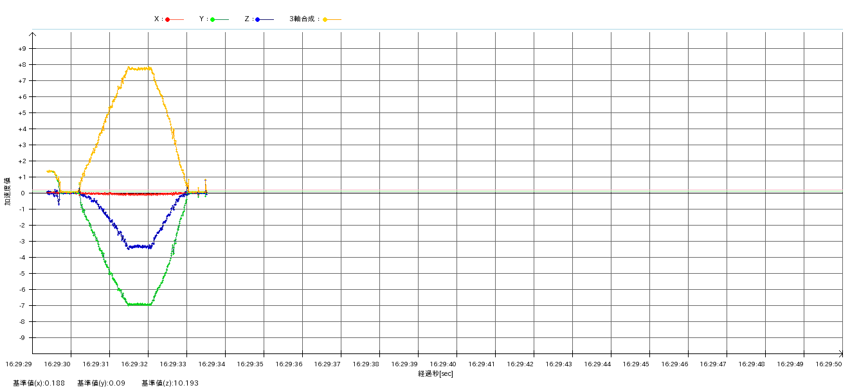Click the green curve's flat bottom near -7

(140, 304)
